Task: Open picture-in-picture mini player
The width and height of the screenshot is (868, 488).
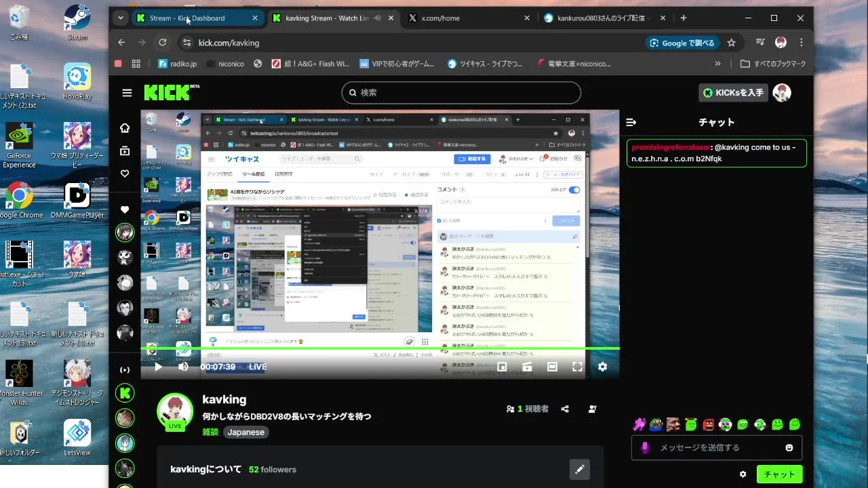Action: tap(502, 367)
